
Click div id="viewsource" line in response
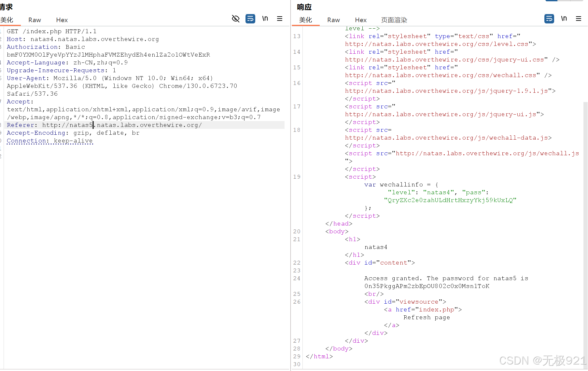click(x=405, y=302)
